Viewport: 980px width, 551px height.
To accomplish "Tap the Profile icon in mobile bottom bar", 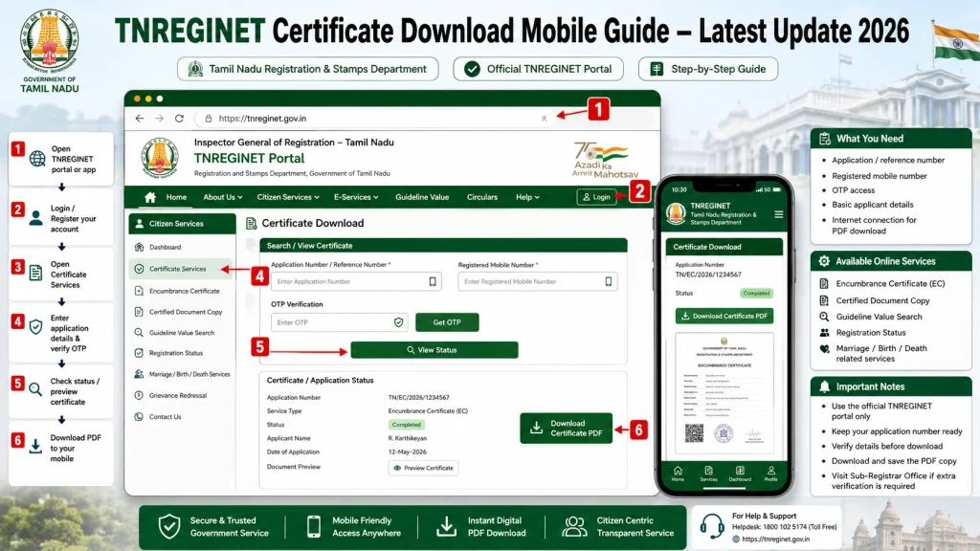I will pyautogui.click(x=771, y=471).
